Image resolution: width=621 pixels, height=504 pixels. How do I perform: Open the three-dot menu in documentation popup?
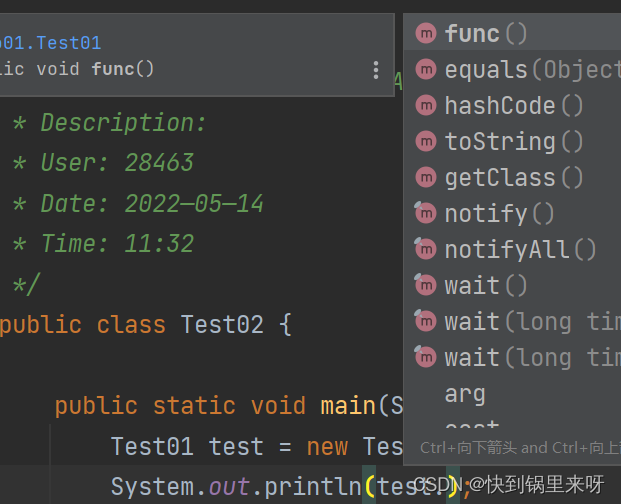click(x=376, y=69)
